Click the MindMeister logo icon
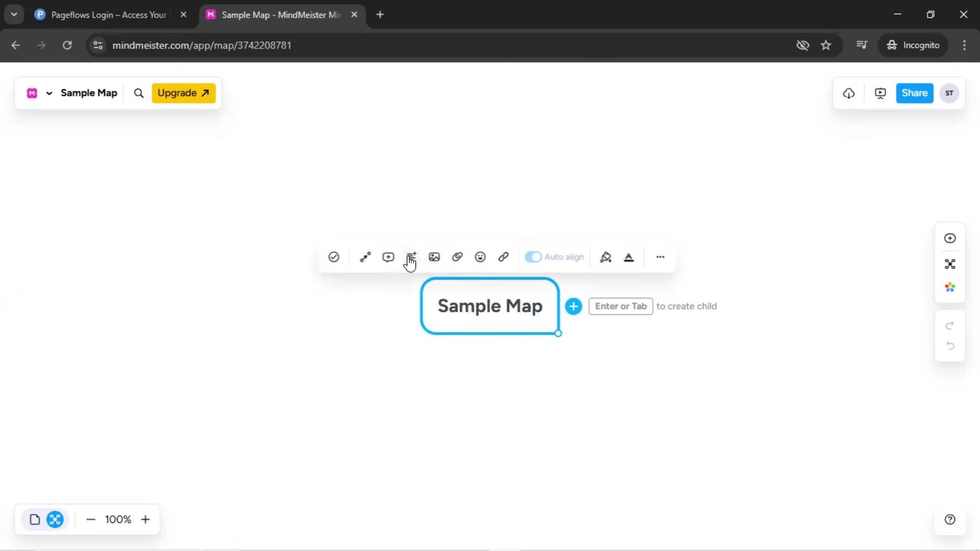 (x=32, y=93)
